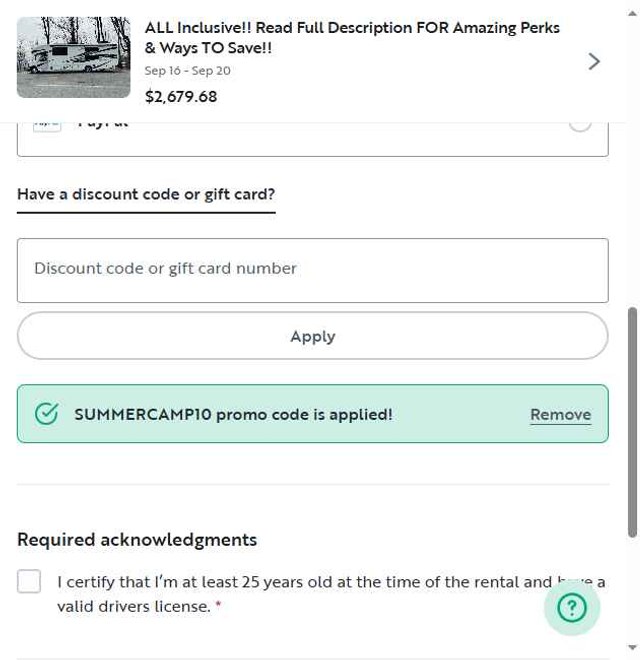Click the partially hidden payment card icon

click(47, 126)
